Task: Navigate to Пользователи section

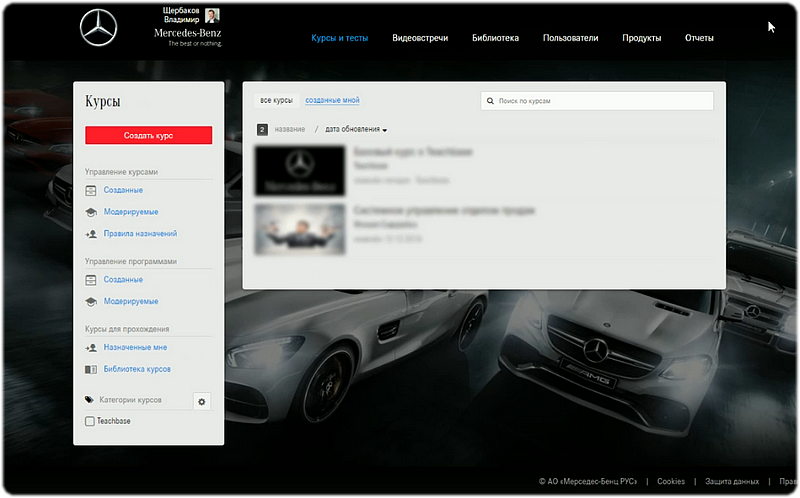Action: pos(570,38)
